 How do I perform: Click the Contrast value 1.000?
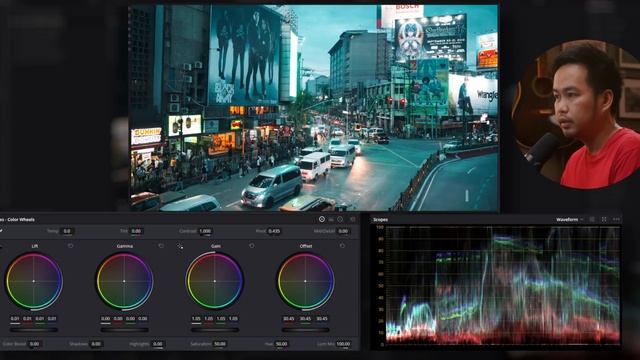[205, 231]
